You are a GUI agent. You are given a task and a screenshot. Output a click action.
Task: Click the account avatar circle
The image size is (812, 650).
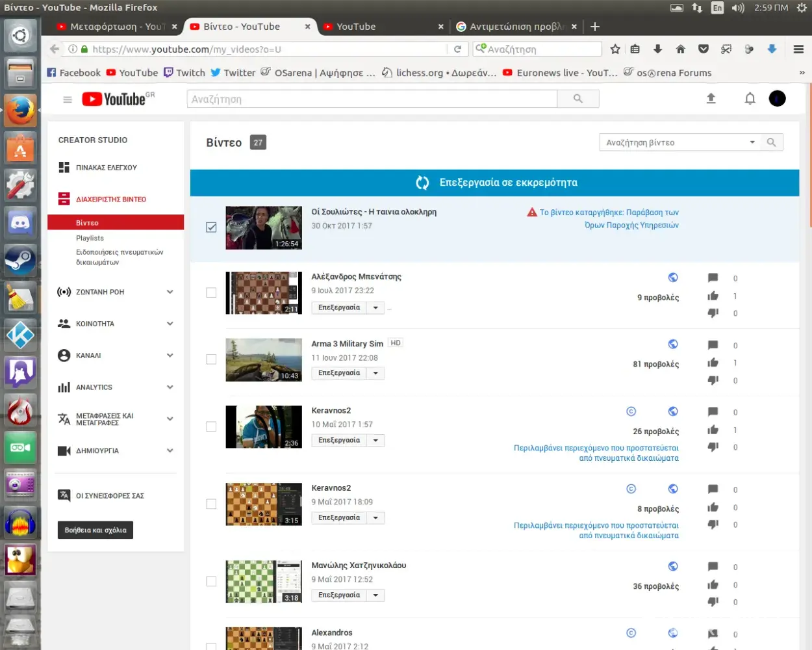point(777,98)
